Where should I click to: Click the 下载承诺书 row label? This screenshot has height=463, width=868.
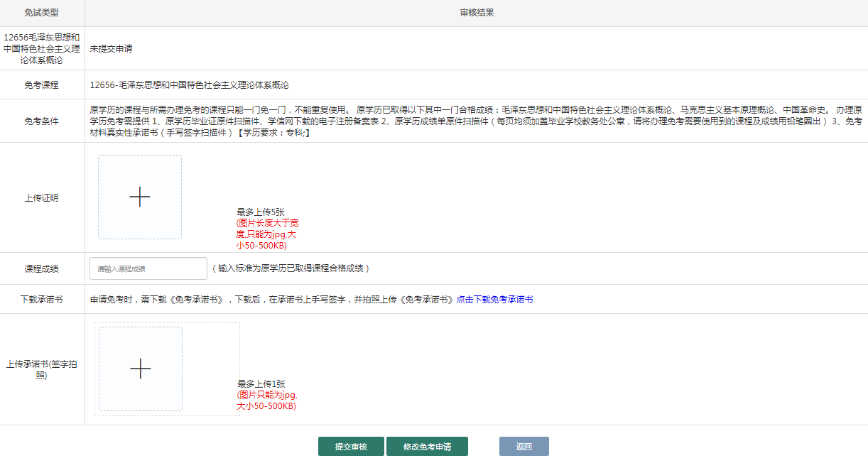point(42,300)
